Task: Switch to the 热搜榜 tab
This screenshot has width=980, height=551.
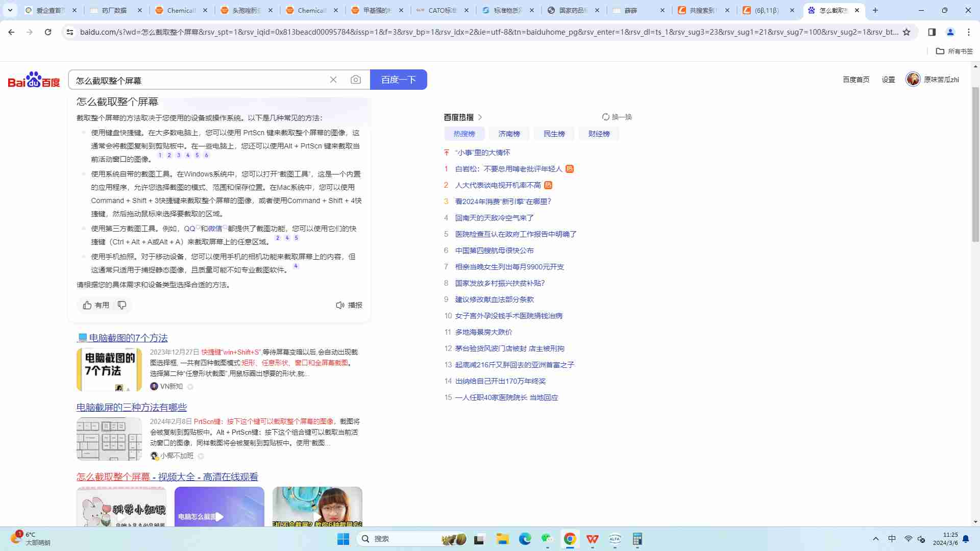Action: [x=464, y=134]
